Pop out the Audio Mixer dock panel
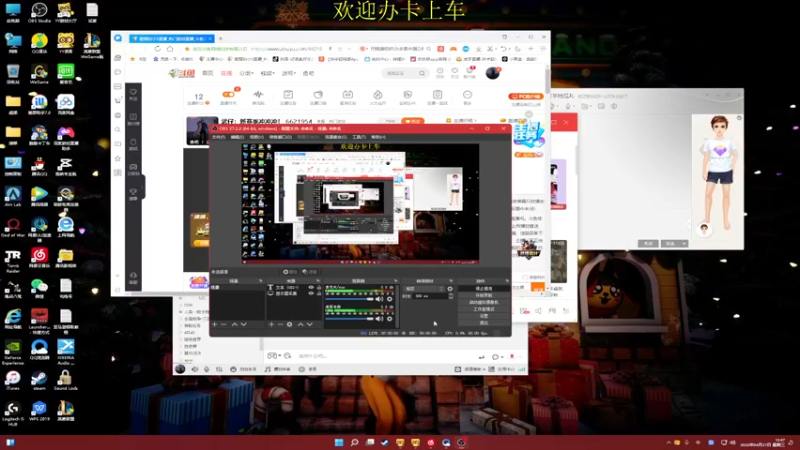 (395, 281)
